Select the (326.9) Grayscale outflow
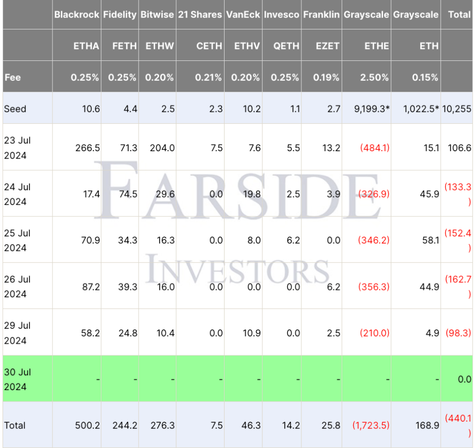This screenshot has width=476, height=448. tap(374, 194)
